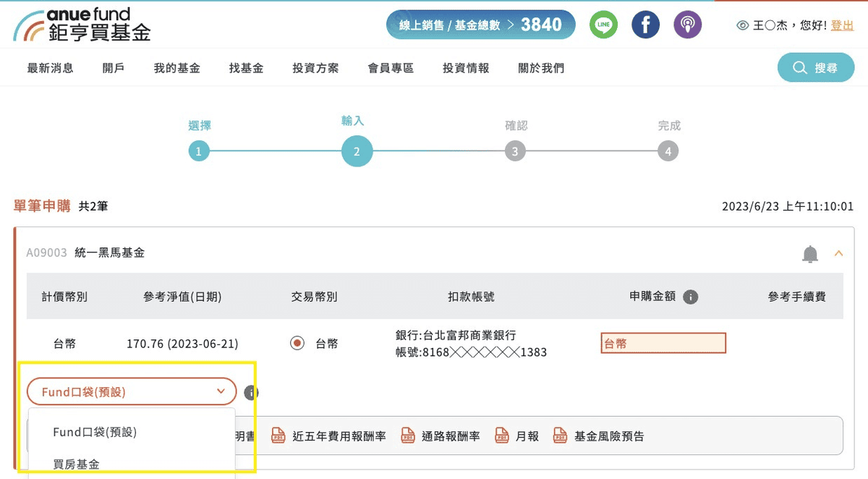This screenshot has width=868, height=479.
Task: Click the 統一黑馬基金 fund name
Action: tap(110, 253)
